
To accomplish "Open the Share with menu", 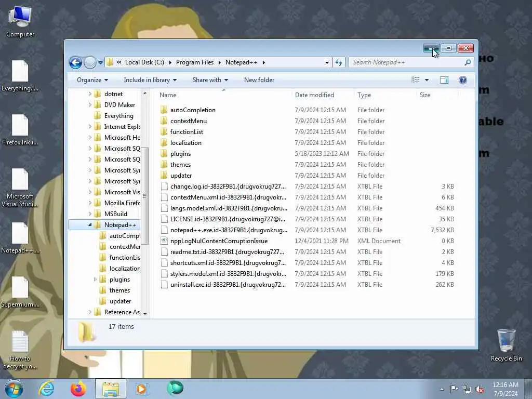I will 210,80.
